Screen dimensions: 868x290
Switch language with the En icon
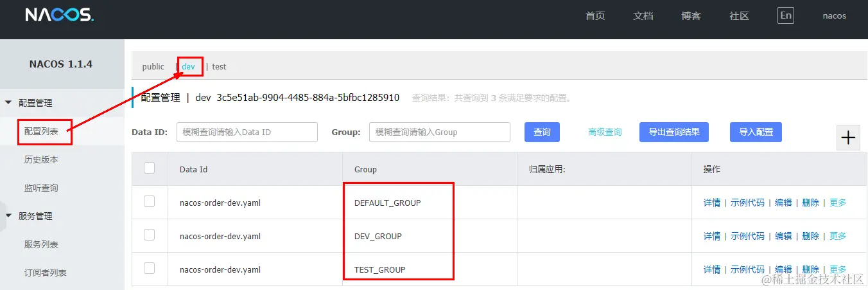click(x=785, y=15)
